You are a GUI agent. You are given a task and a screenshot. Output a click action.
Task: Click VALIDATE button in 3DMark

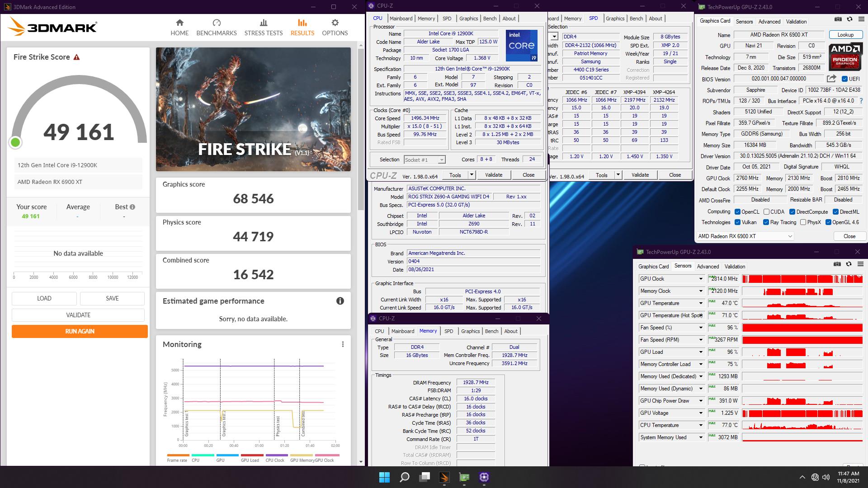coord(78,315)
